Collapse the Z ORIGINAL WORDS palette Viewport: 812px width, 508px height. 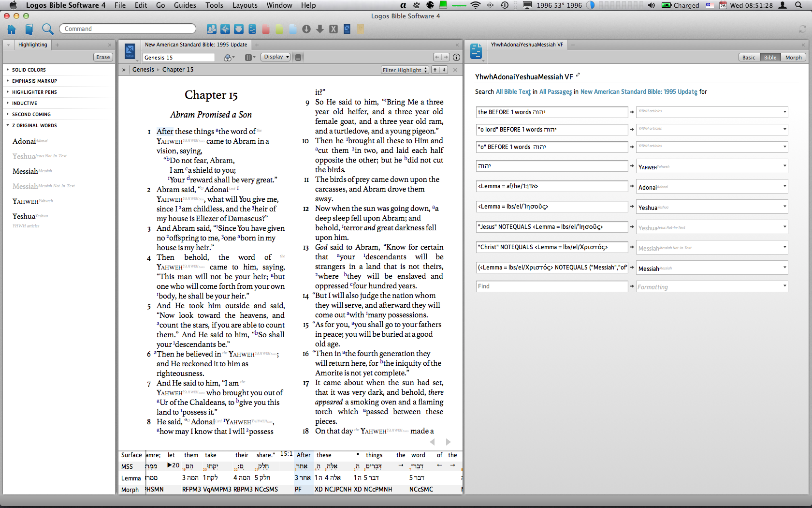[8, 125]
